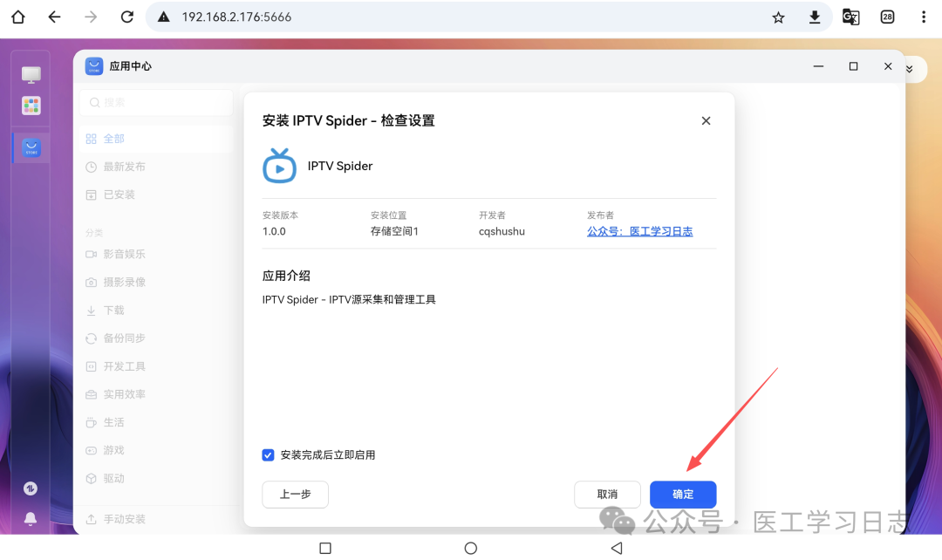This screenshot has height=560, width=942.
Task: Click the 手动安装 option
Action: point(119,518)
